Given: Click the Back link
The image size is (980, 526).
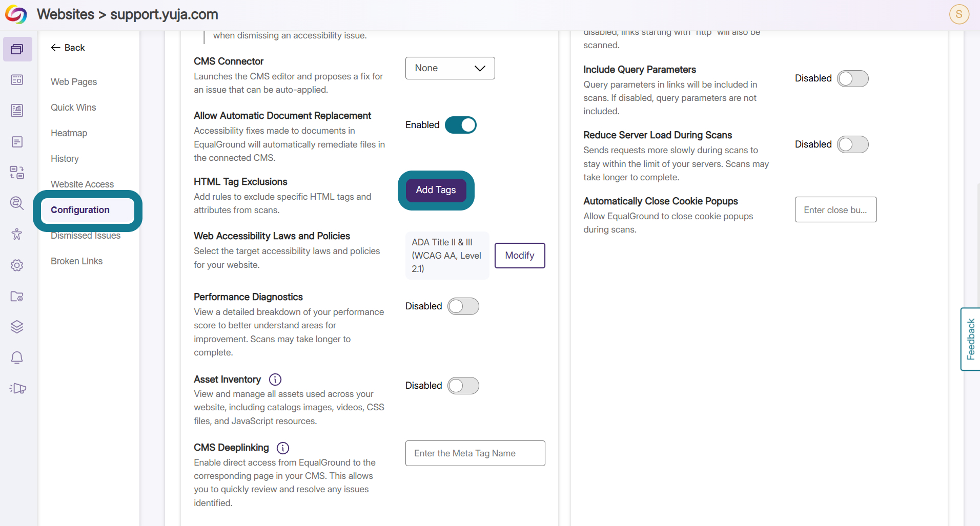Looking at the screenshot, I should 68,48.
